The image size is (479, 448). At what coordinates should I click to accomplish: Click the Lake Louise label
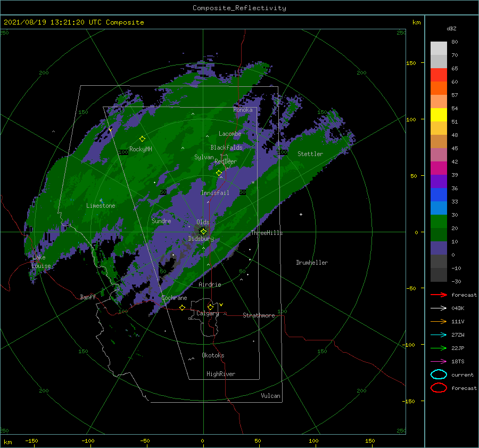click(42, 262)
